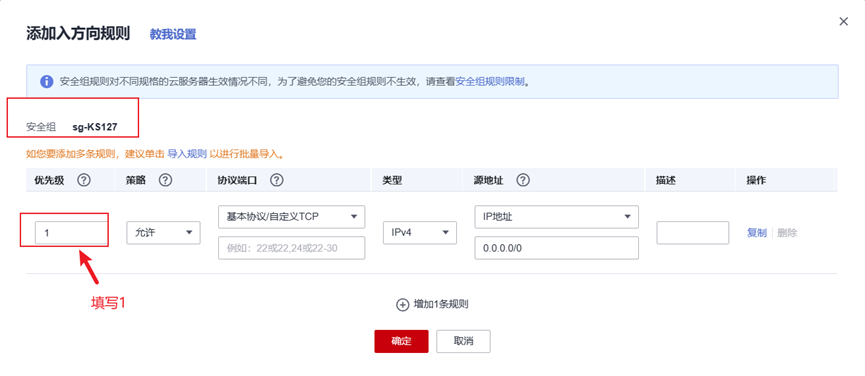Click the 描述 column header
The width and height of the screenshot is (865, 376).
(666, 180)
